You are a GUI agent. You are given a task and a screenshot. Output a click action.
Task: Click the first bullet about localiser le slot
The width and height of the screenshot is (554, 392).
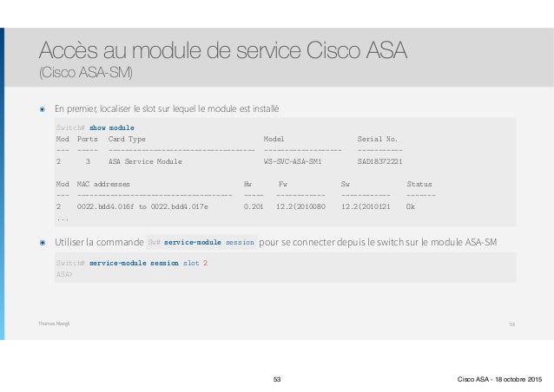coord(167,108)
